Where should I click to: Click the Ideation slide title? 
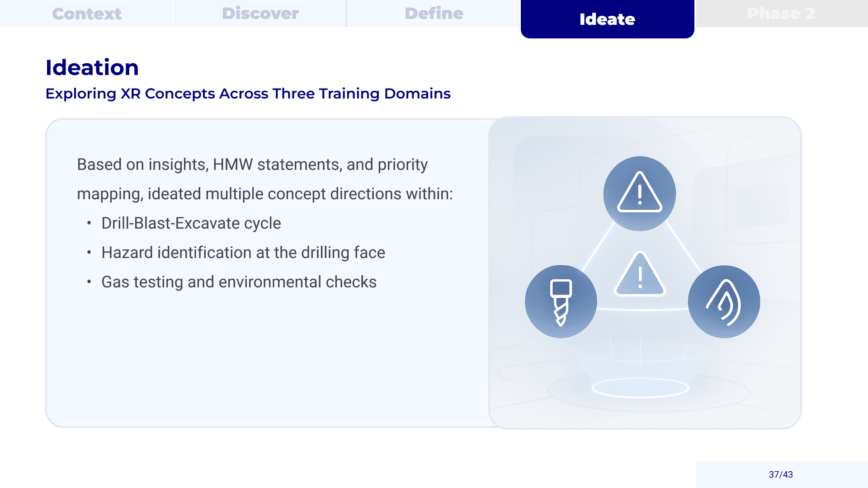click(92, 67)
